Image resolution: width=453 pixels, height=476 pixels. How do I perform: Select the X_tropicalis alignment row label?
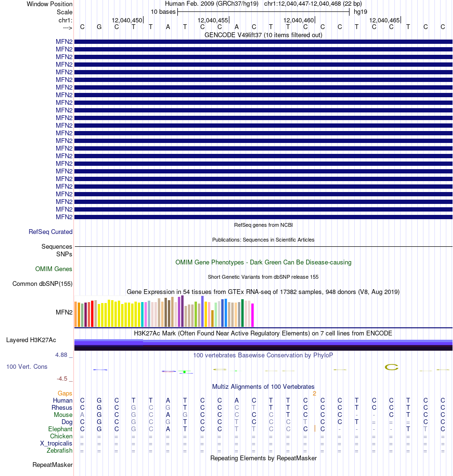(x=56, y=443)
